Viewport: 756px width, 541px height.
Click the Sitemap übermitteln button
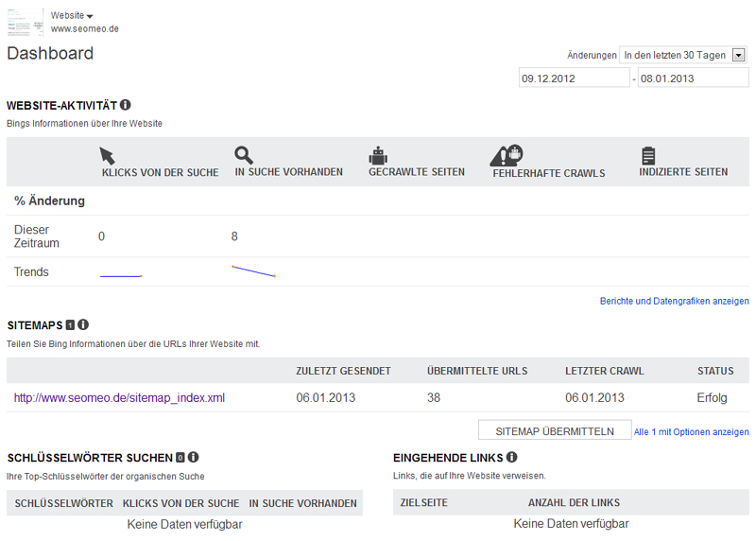coord(555,431)
